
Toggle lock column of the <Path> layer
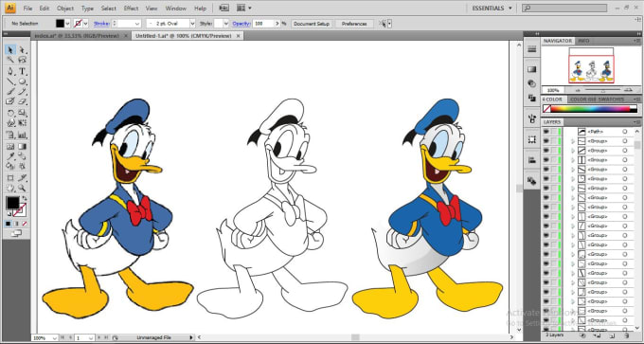[554, 132]
